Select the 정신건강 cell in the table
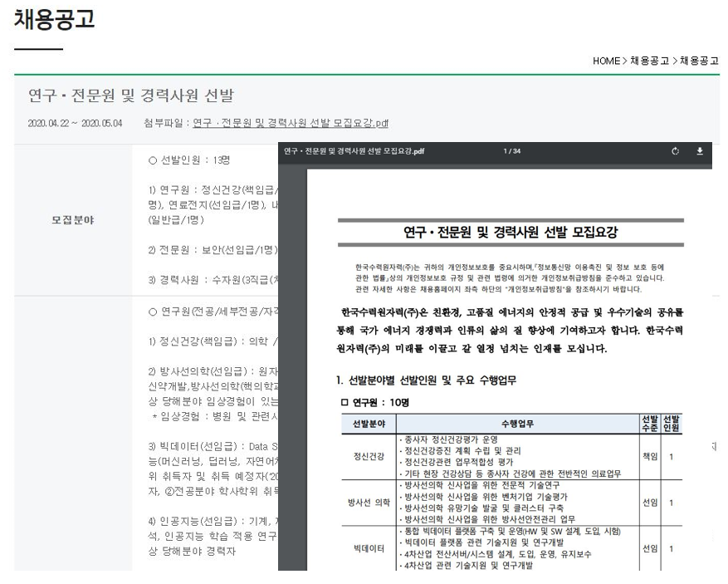This screenshot has width=728, height=584. tap(369, 456)
